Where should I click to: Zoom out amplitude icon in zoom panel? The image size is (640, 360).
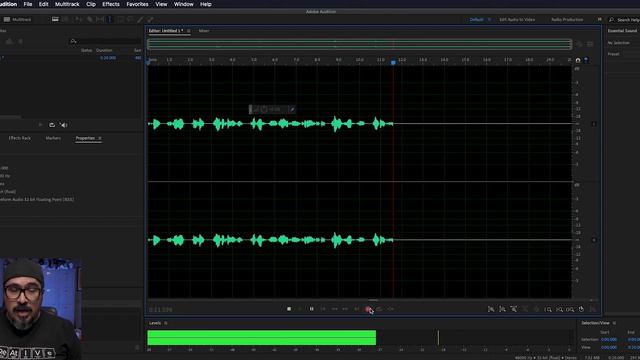pyautogui.click(x=502, y=309)
